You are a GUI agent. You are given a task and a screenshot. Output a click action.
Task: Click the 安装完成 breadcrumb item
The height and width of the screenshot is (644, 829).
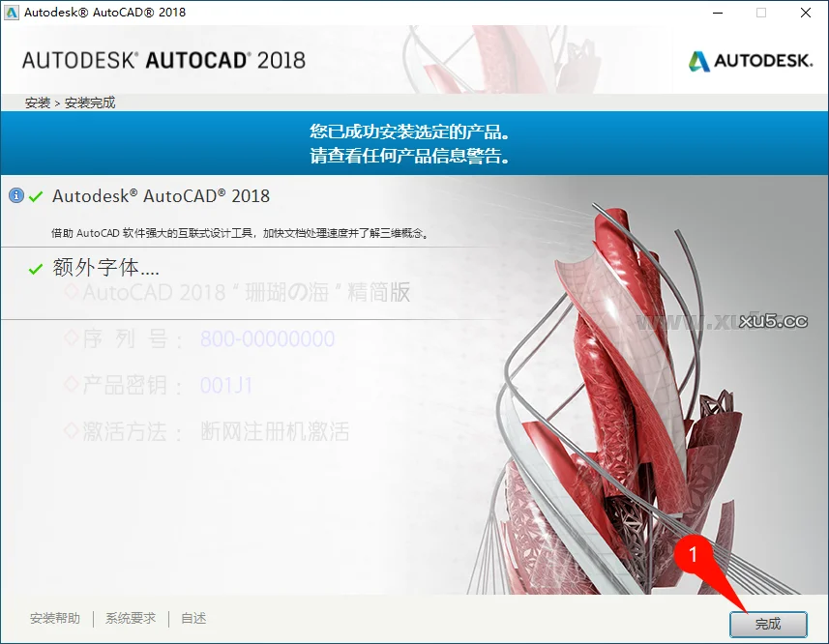click(90, 102)
